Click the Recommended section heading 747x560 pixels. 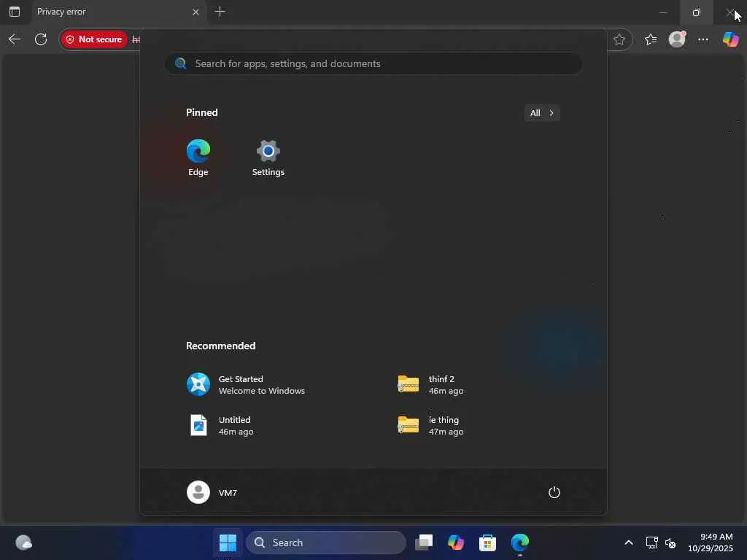[x=220, y=346]
